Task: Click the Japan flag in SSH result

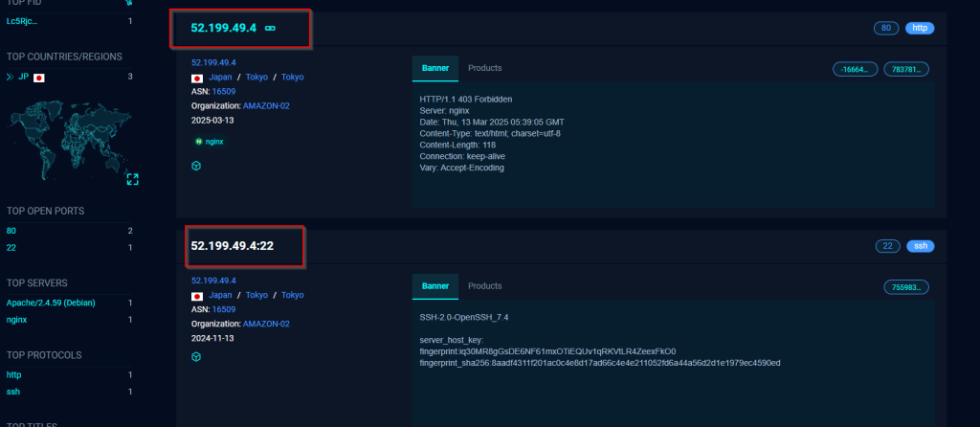Action: click(x=197, y=296)
